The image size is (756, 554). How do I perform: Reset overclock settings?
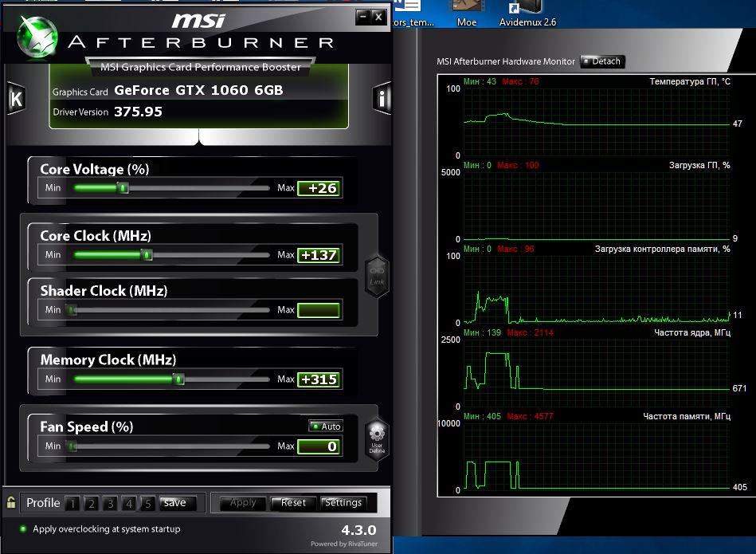tap(293, 503)
